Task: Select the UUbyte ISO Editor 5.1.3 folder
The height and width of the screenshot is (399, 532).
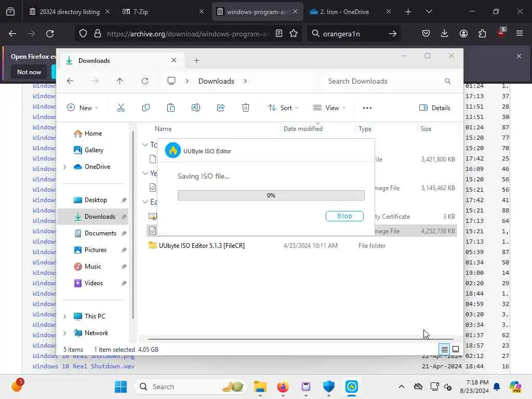Action: coord(202,246)
